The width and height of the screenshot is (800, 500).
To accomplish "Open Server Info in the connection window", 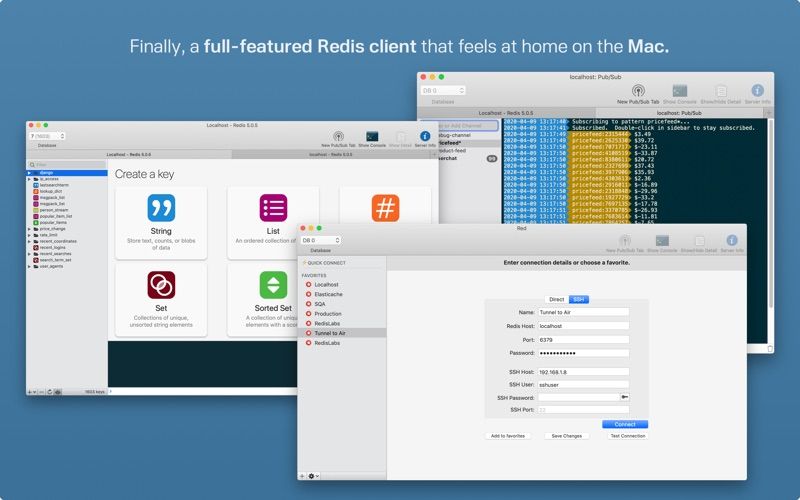I will coord(732,243).
